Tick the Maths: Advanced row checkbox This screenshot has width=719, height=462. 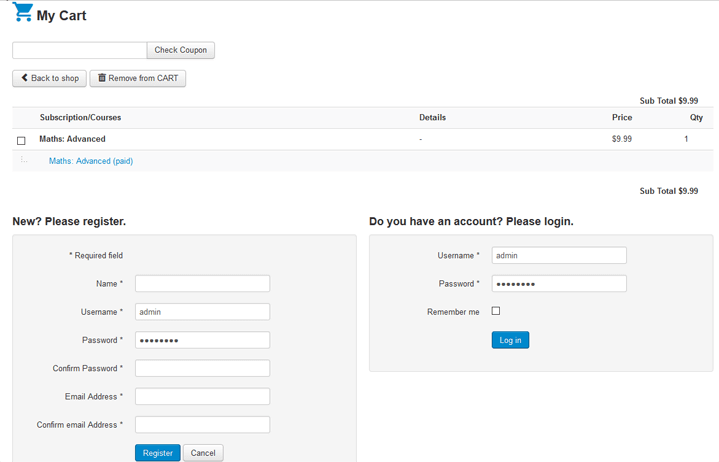[x=21, y=141]
